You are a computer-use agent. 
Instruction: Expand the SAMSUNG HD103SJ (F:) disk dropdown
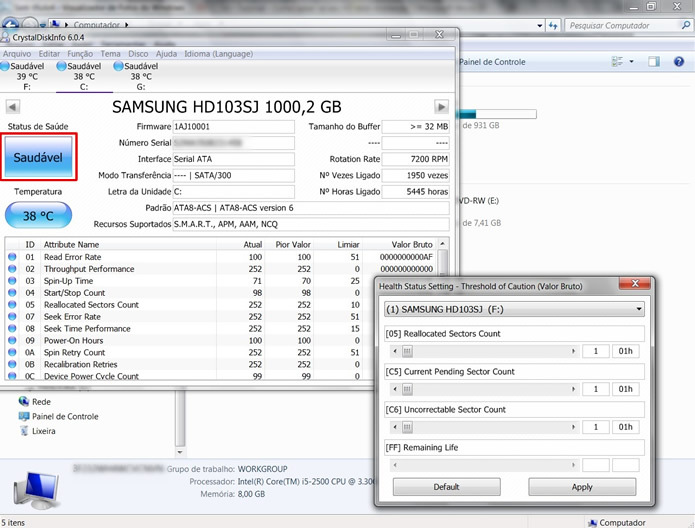coord(639,310)
